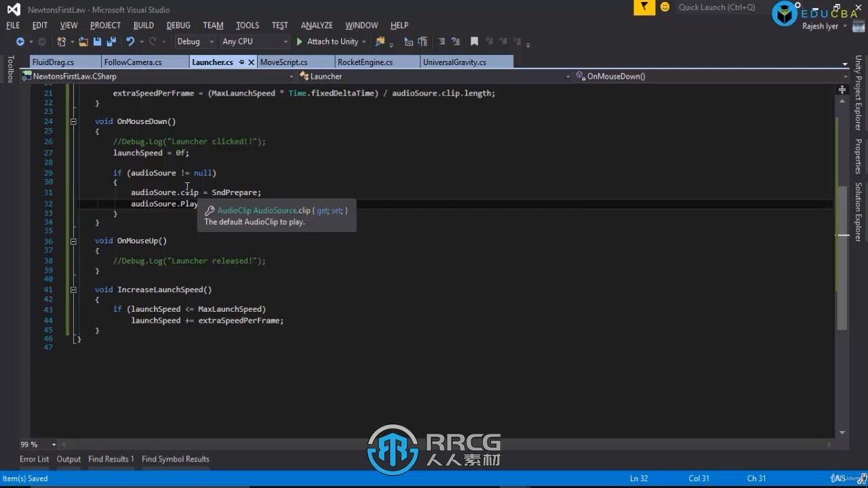Open the DEBUG menu

click(x=178, y=25)
